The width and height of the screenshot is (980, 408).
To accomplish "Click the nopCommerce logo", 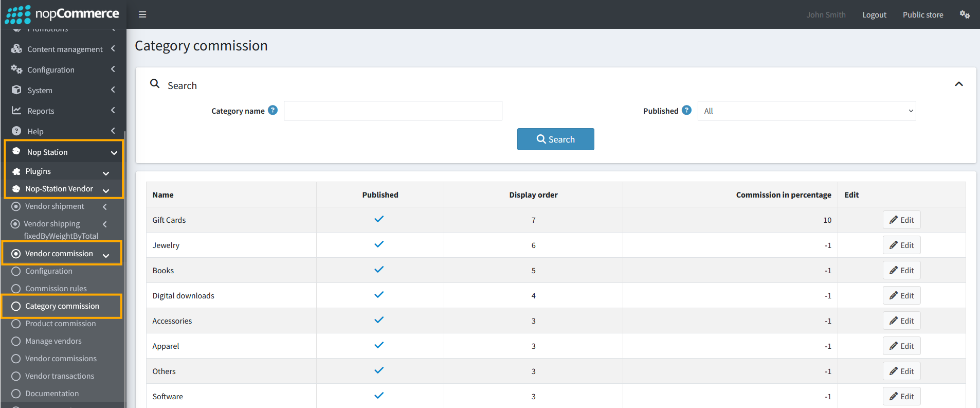I will coord(62,14).
